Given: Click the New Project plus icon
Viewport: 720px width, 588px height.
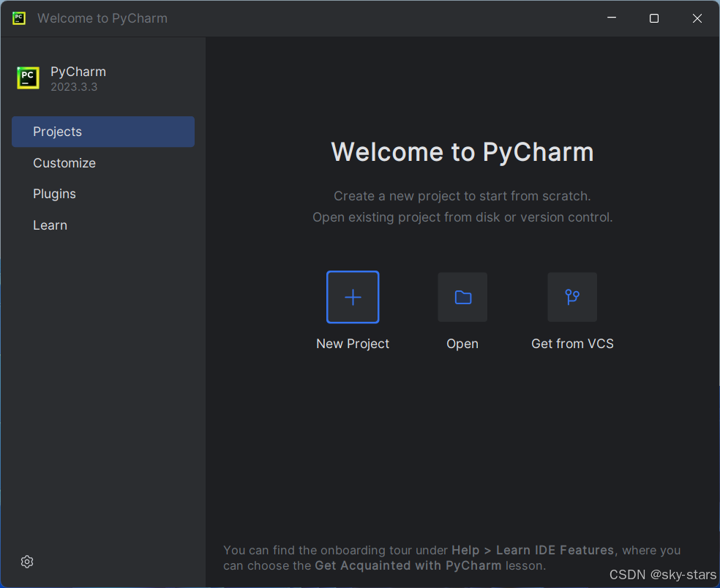Looking at the screenshot, I should coord(353,297).
